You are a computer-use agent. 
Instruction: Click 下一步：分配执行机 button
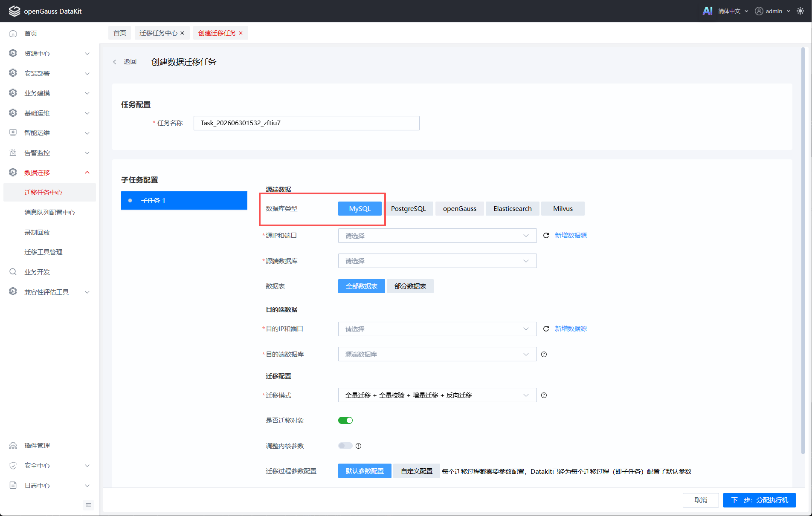pyautogui.click(x=760, y=500)
